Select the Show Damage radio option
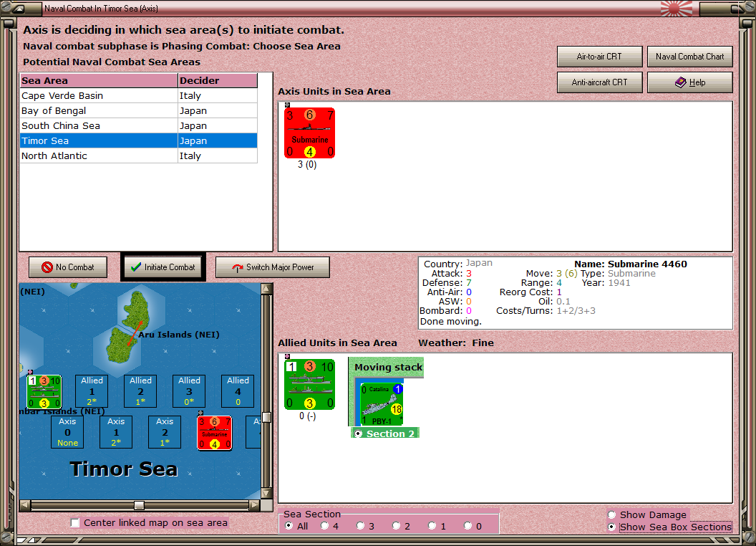This screenshot has height=546, width=756. tap(612, 514)
